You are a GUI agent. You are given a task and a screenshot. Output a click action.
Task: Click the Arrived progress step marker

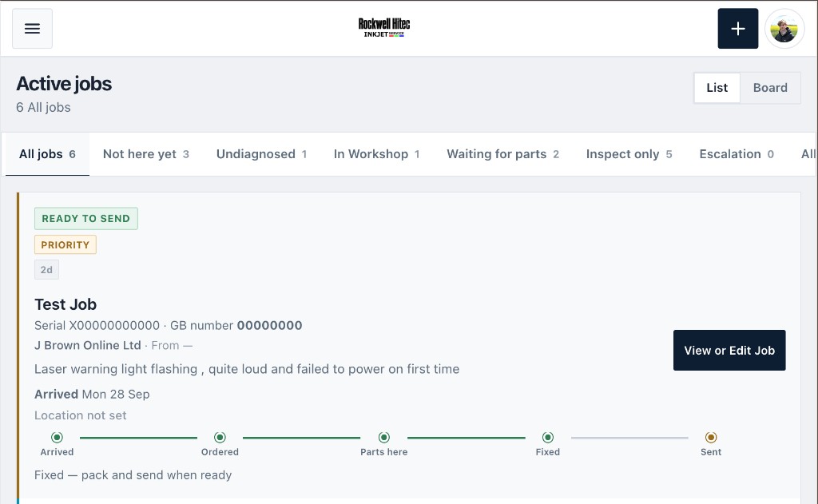57,437
